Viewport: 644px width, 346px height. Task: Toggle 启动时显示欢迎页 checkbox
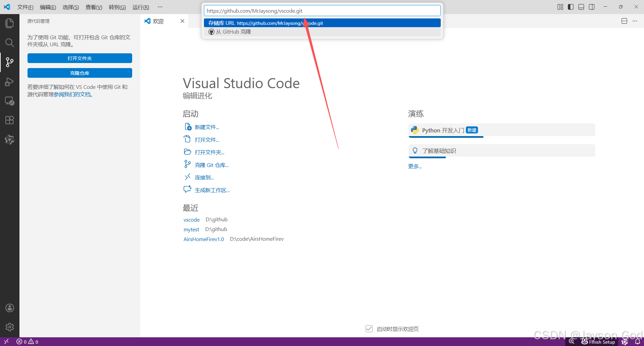pos(369,329)
